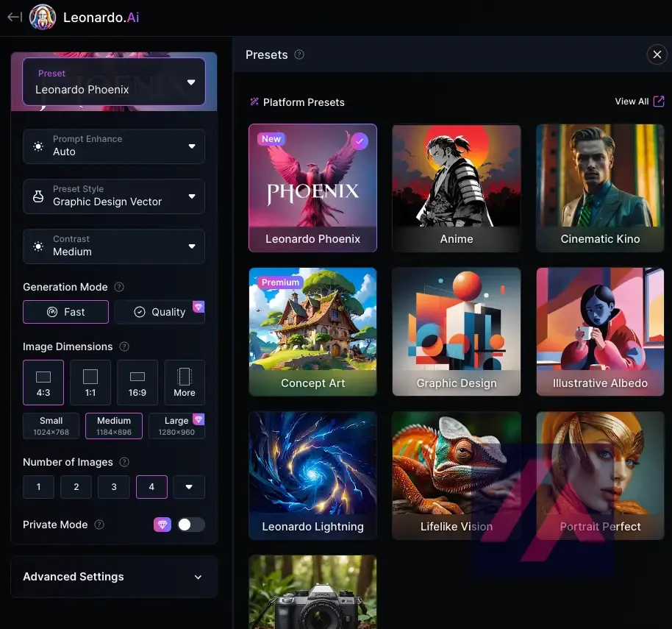Select Quality generation mode
The width and height of the screenshot is (672, 629).
click(160, 312)
